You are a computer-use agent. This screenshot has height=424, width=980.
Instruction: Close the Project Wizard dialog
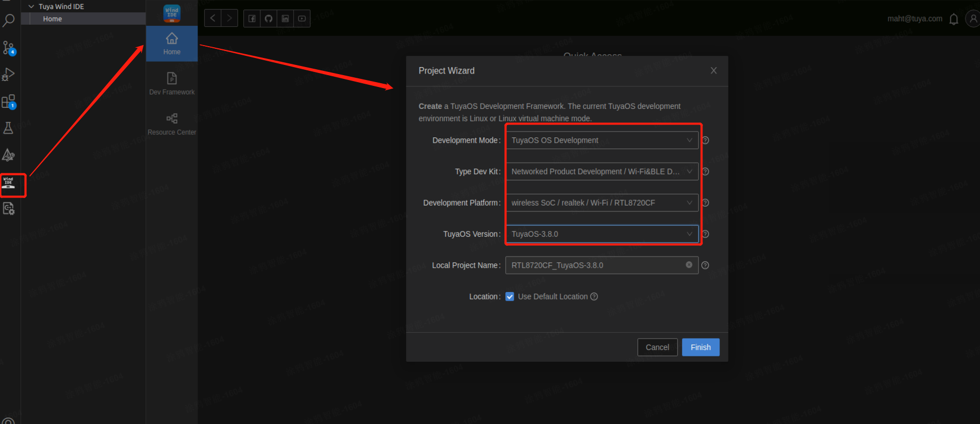pos(714,70)
